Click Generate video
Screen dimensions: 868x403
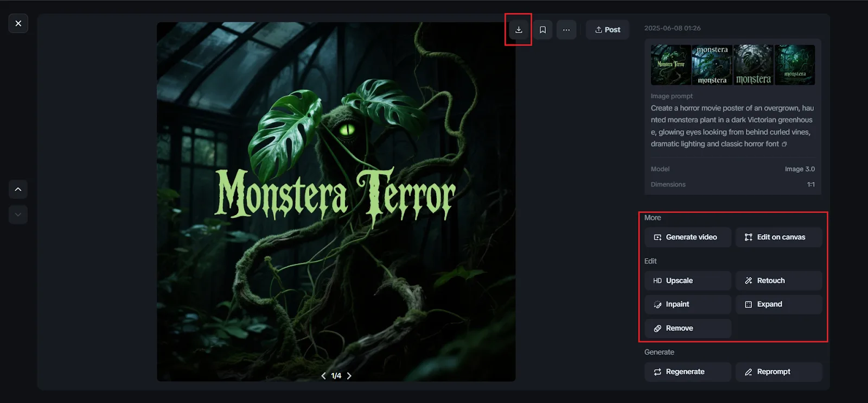[687, 237]
